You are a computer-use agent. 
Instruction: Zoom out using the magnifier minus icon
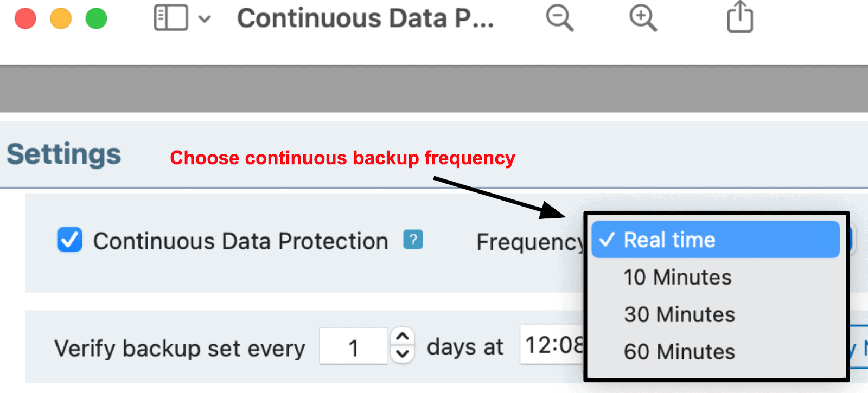pyautogui.click(x=559, y=18)
